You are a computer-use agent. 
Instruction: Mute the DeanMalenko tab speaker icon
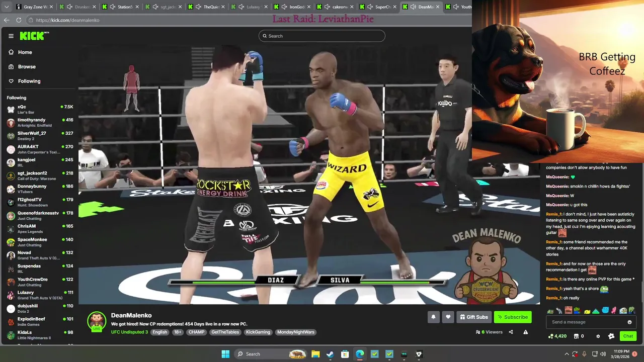pos(413,7)
